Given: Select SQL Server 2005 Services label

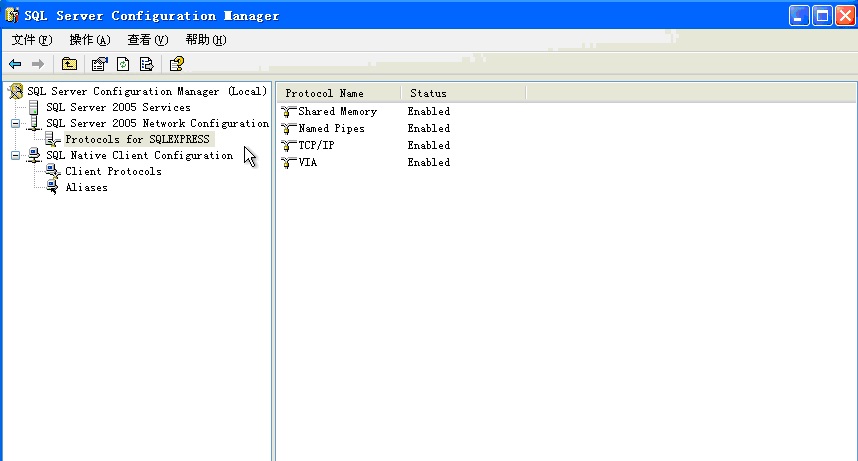Looking at the screenshot, I should click(x=118, y=107).
